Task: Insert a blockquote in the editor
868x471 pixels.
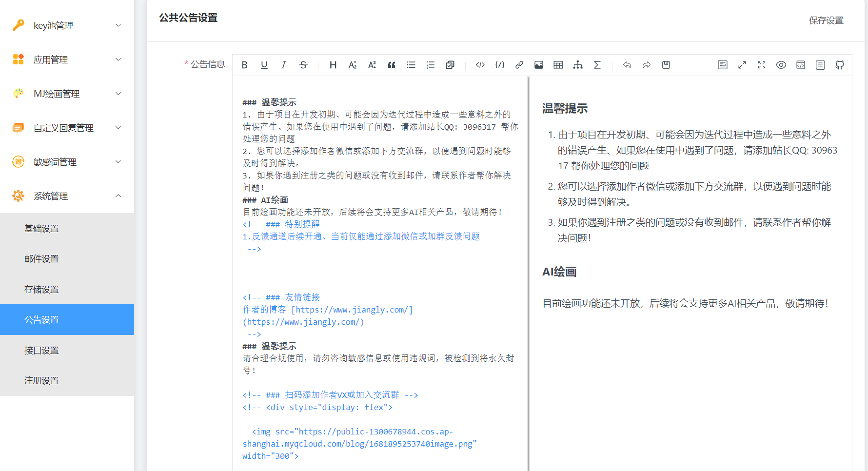Action: point(392,65)
